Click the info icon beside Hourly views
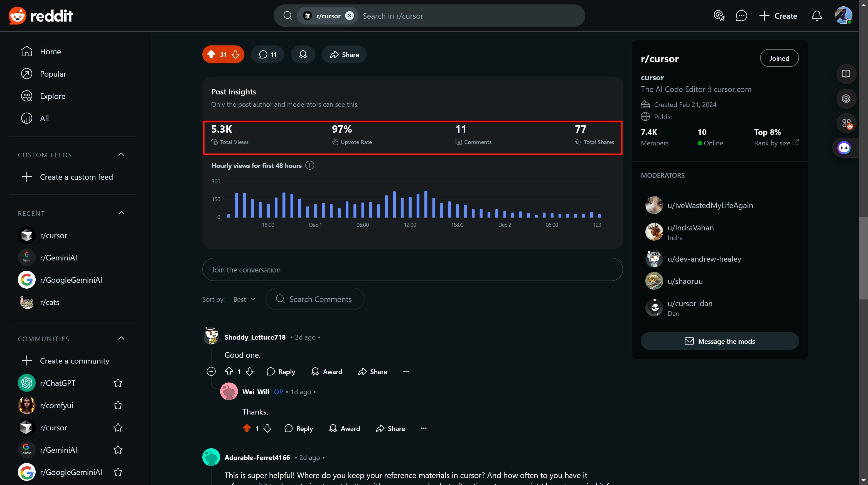The image size is (868, 485). click(309, 165)
